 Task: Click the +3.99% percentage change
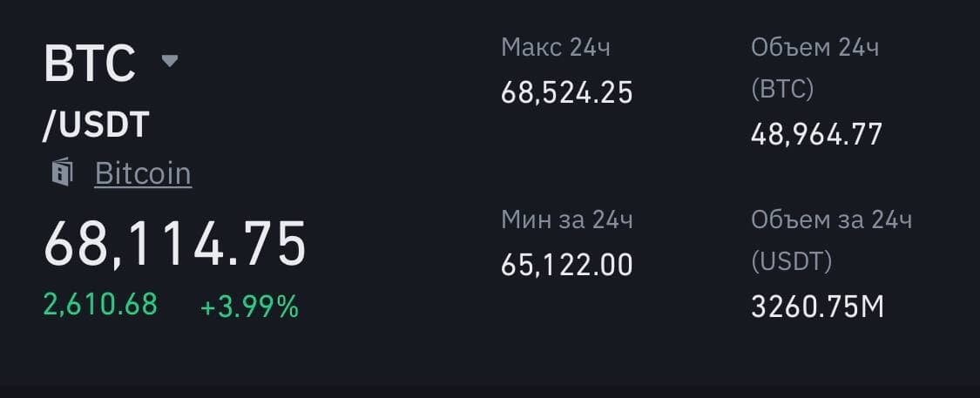click(x=249, y=307)
